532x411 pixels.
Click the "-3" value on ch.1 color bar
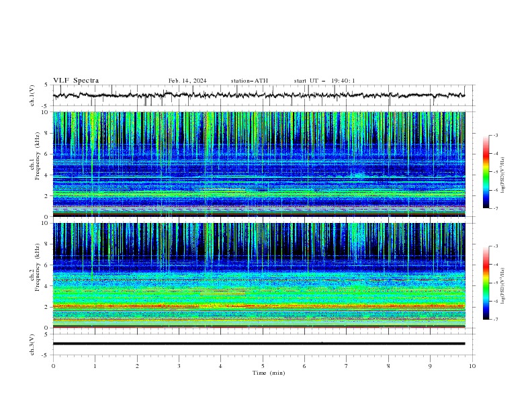pyautogui.click(x=495, y=135)
